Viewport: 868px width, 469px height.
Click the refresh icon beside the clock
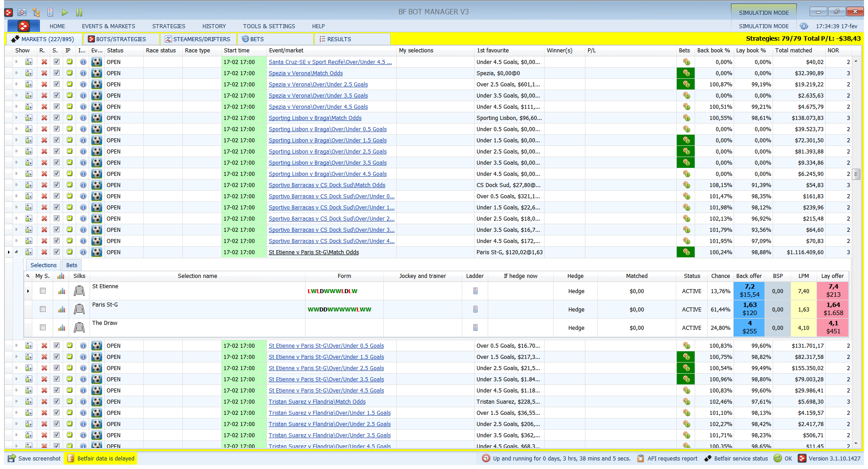(804, 26)
